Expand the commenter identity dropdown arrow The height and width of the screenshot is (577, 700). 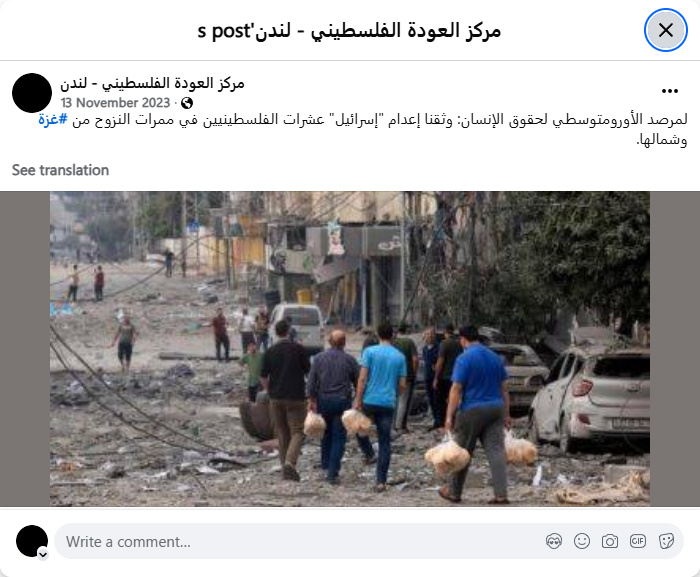43,554
